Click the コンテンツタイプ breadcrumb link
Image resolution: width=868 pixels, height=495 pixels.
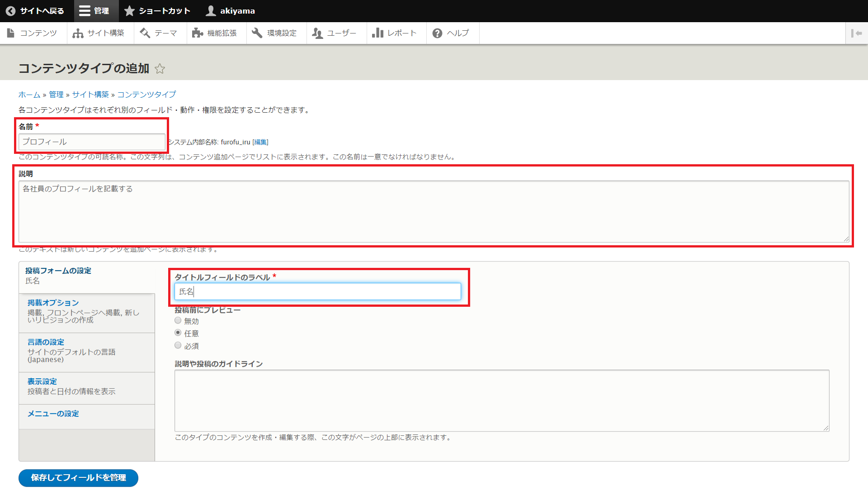[x=146, y=95]
